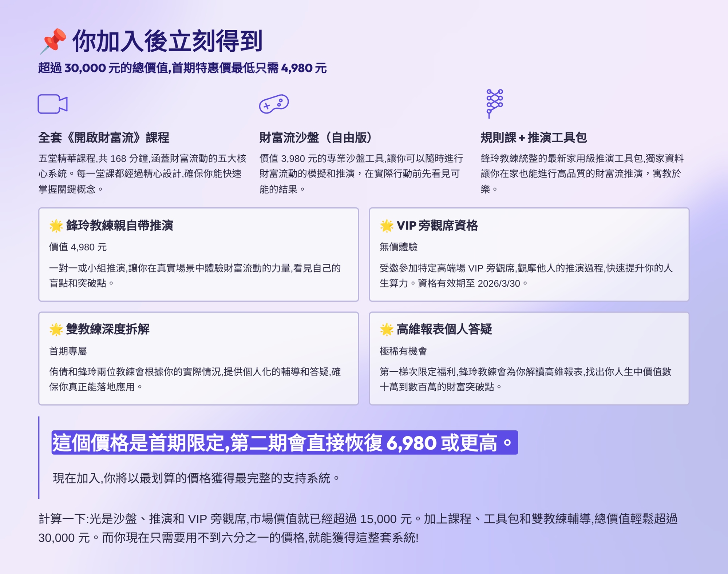
Task: Click star icon beside 雙教練深度拆解
Action: tap(56, 329)
